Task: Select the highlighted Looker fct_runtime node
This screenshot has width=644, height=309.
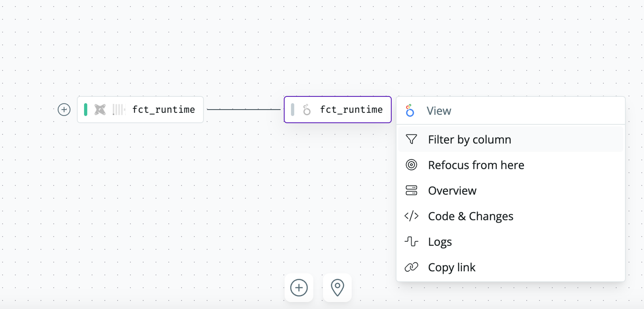Action: [x=337, y=110]
